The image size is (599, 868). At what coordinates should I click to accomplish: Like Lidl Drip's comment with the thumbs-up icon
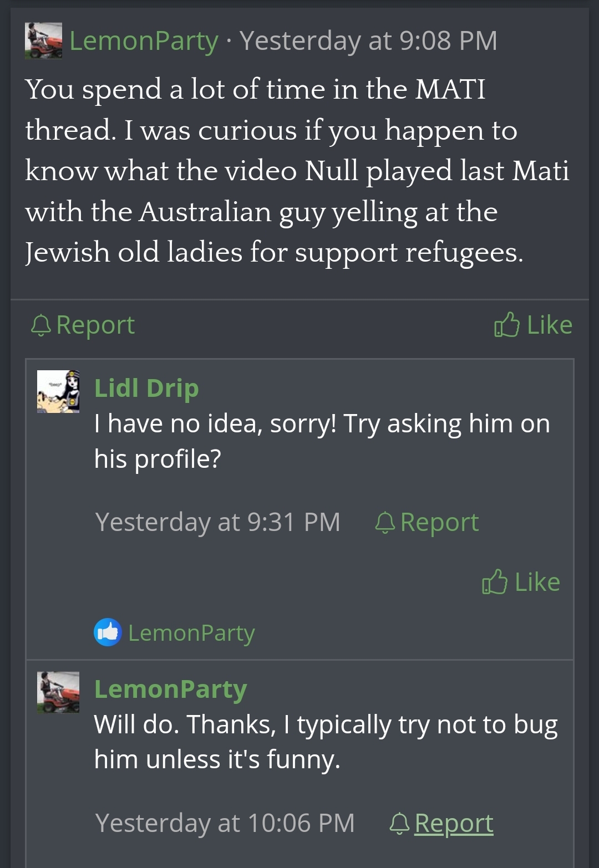[x=495, y=582]
